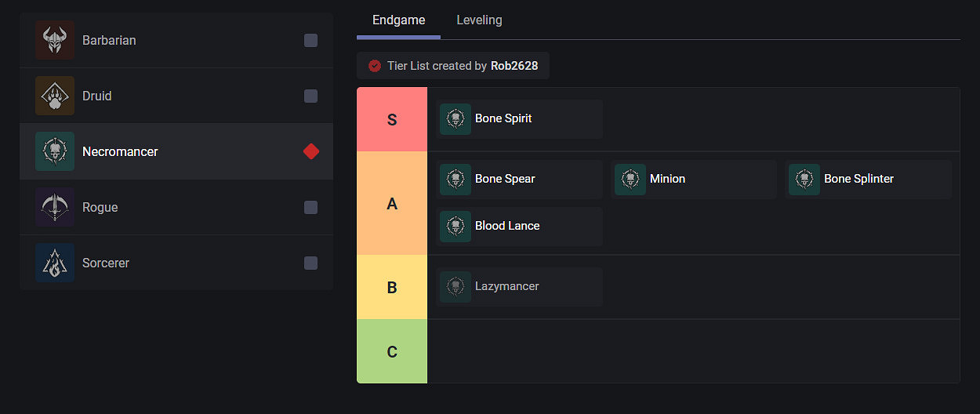Enable the Druid class checkbox
This screenshot has height=414, width=980.
coord(311,96)
